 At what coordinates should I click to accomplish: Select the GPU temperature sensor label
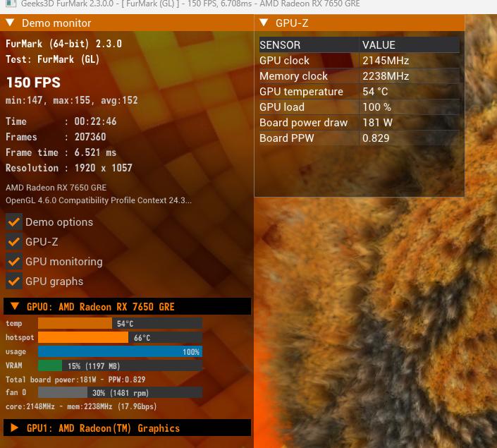(x=301, y=92)
